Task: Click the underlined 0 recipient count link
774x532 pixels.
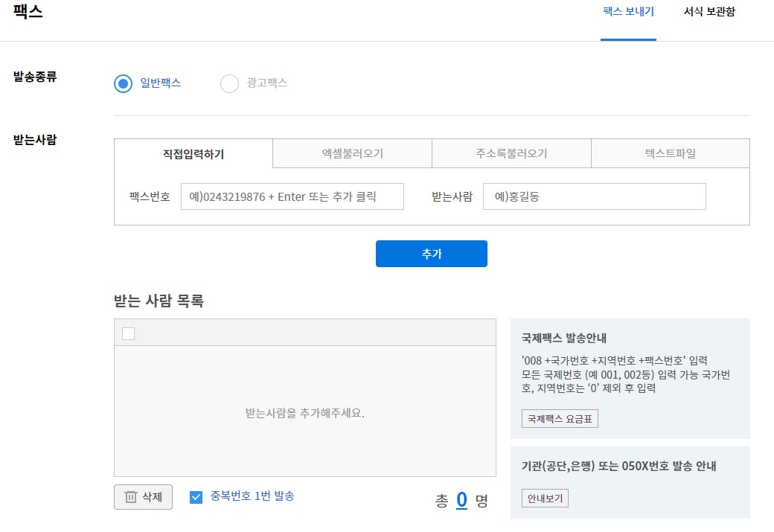Action: [461, 501]
